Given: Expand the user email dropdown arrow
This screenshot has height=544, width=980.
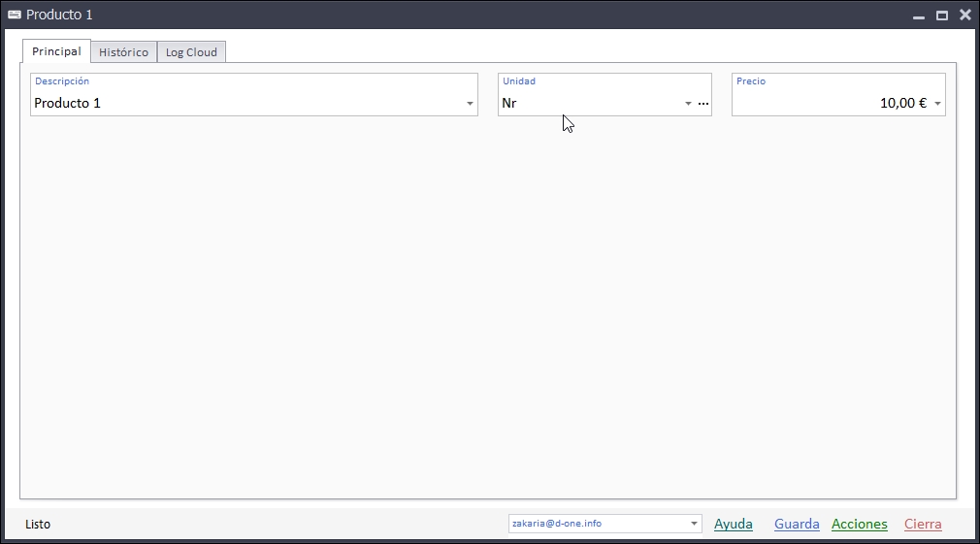Looking at the screenshot, I should coord(694,525).
